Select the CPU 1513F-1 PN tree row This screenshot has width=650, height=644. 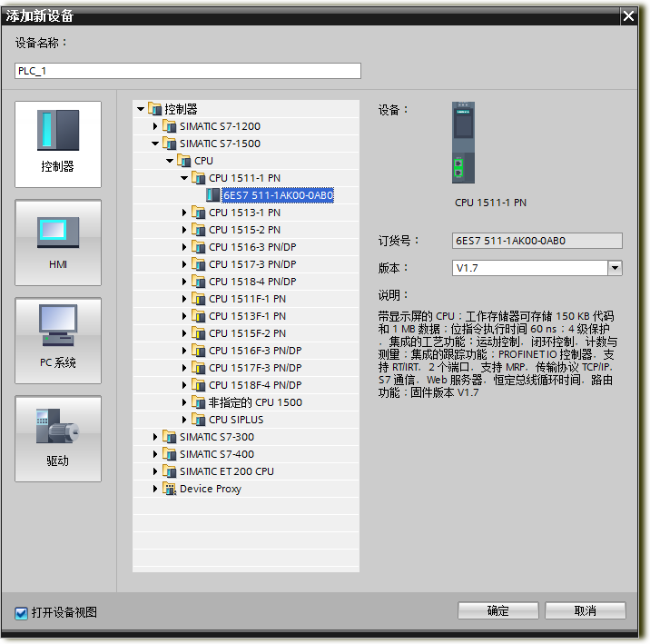coord(246,316)
